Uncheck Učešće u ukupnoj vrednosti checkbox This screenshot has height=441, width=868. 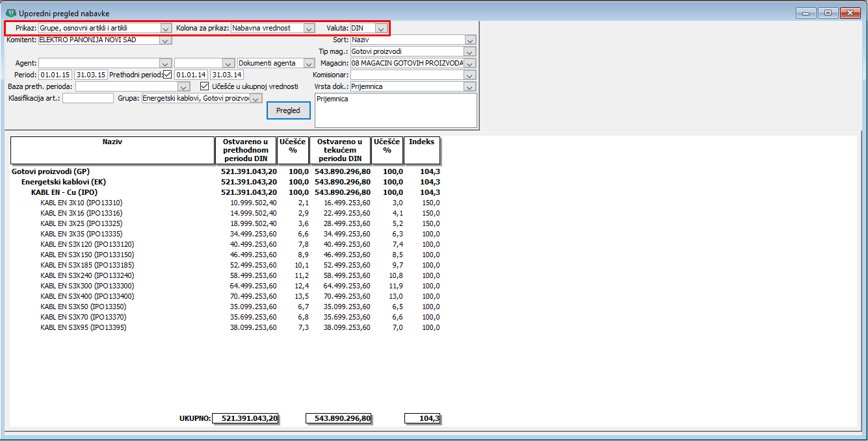click(204, 86)
